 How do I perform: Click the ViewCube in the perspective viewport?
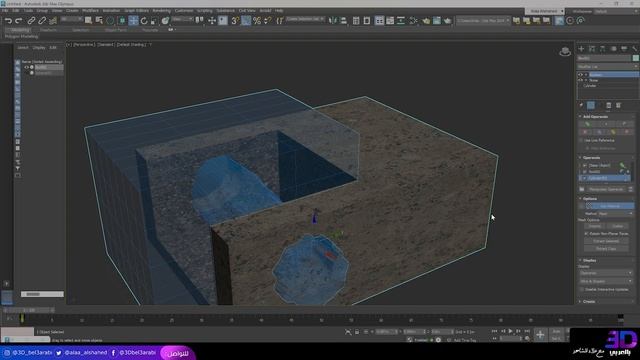[565, 51]
